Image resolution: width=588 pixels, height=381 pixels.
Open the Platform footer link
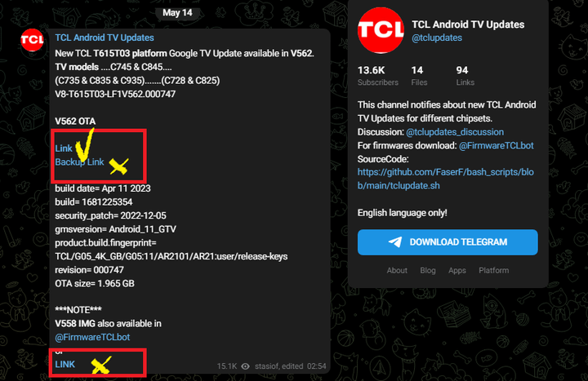[x=493, y=270]
